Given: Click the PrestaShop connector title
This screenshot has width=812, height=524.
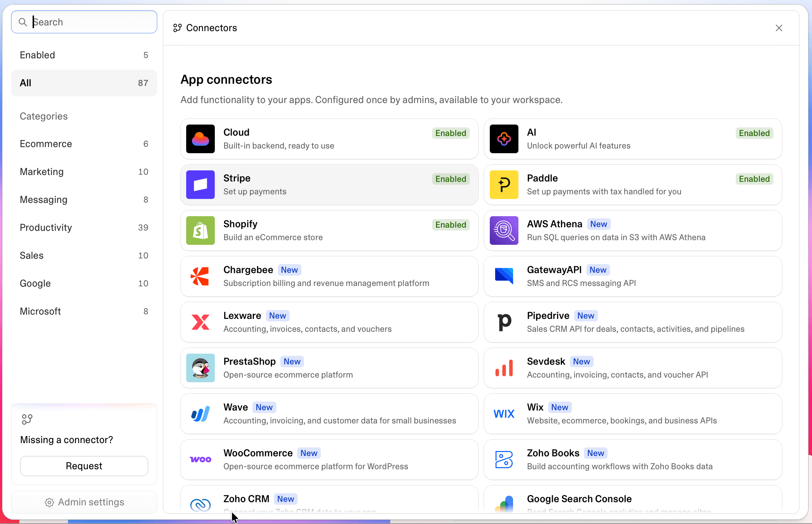Looking at the screenshot, I should click(x=250, y=362).
